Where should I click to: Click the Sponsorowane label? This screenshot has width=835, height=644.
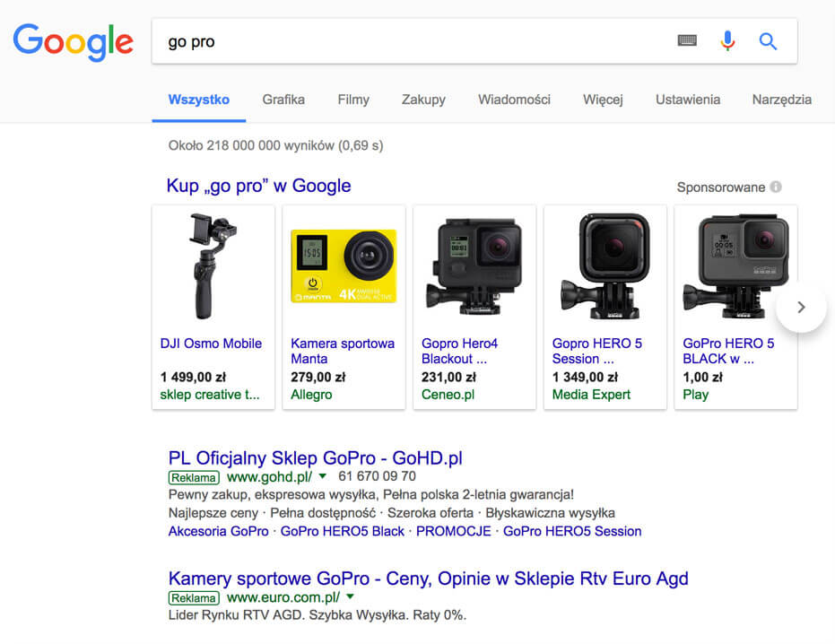[x=720, y=187]
